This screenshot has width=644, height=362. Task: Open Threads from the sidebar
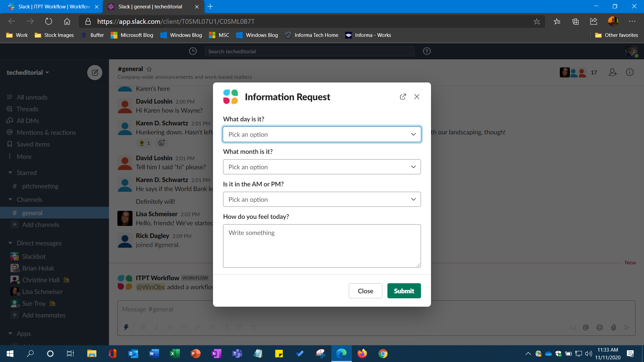(28, 109)
